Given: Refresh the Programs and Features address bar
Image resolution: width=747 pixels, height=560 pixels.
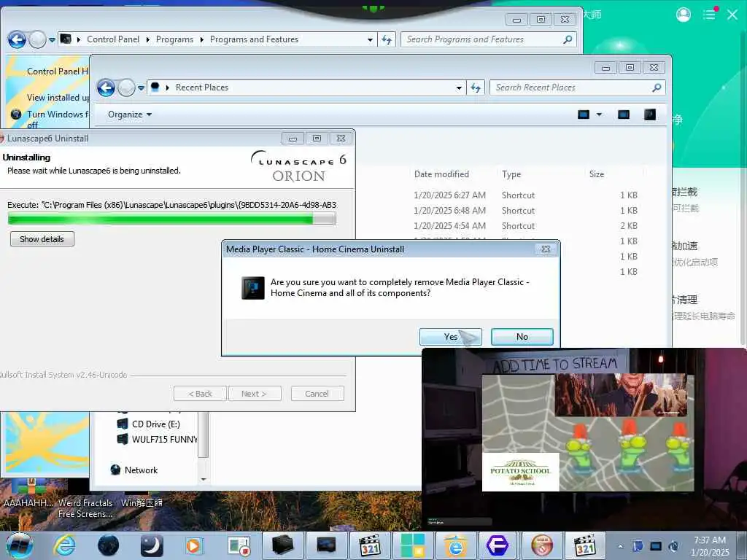Looking at the screenshot, I should [x=387, y=40].
